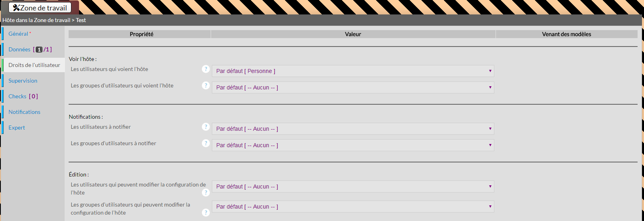The height and width of the screenshot is (221, 644).
Task: Expand dropdown for groups who can edit host
Action: (353, 207)
